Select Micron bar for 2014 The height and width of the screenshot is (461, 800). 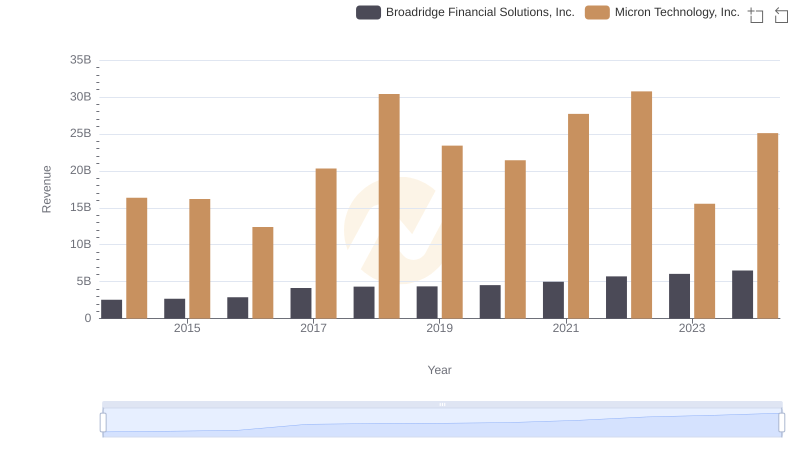click(137, 258)
